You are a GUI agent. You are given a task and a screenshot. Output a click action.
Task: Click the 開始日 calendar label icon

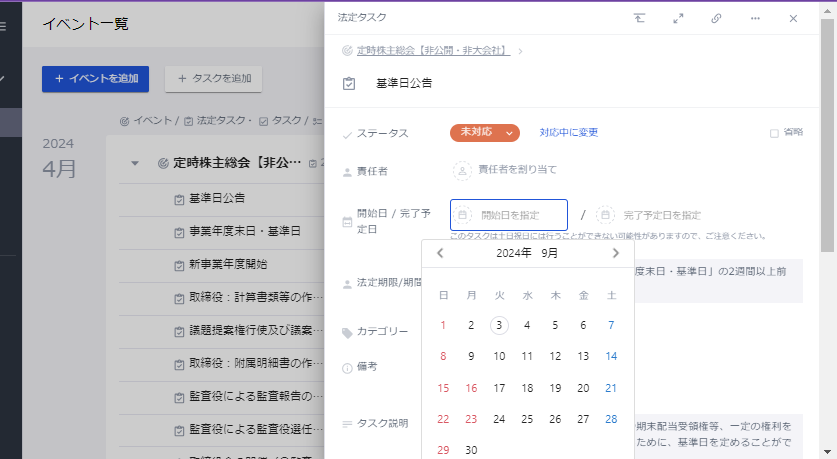click(x=347, y=222)
